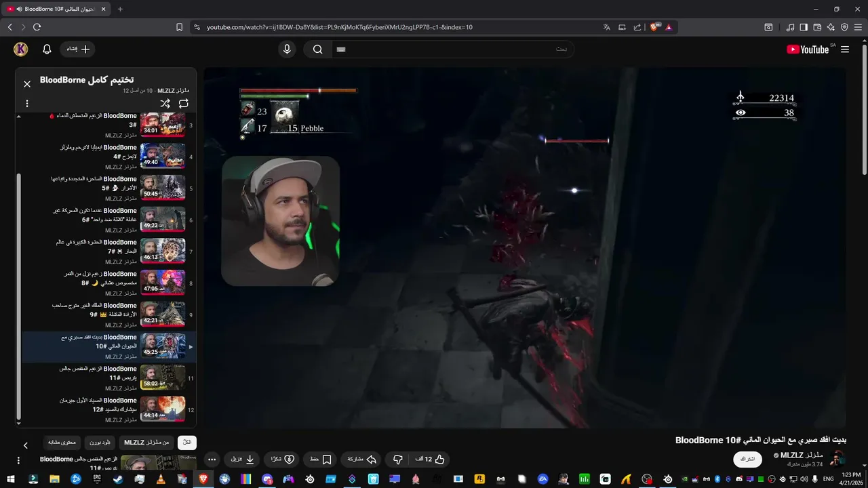Go to YouTube home via logo
Screen dimensions: 868x488
tap(808, 49)
